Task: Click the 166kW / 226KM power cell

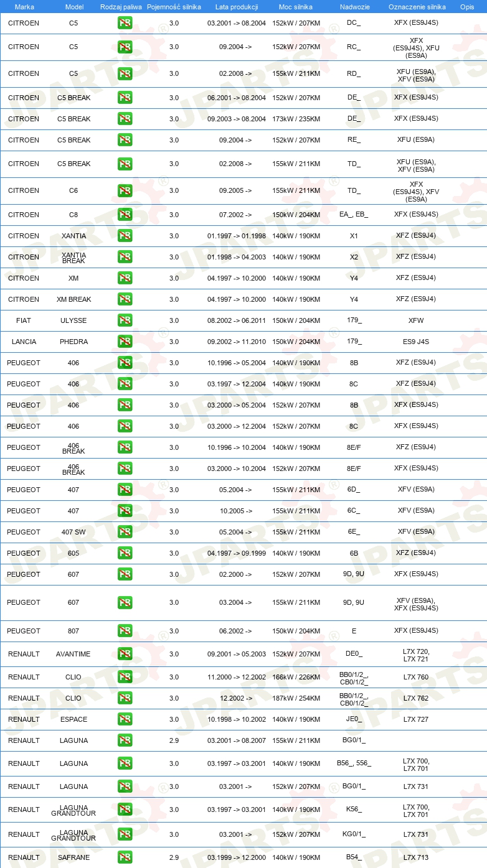Action: click(296, 677)
